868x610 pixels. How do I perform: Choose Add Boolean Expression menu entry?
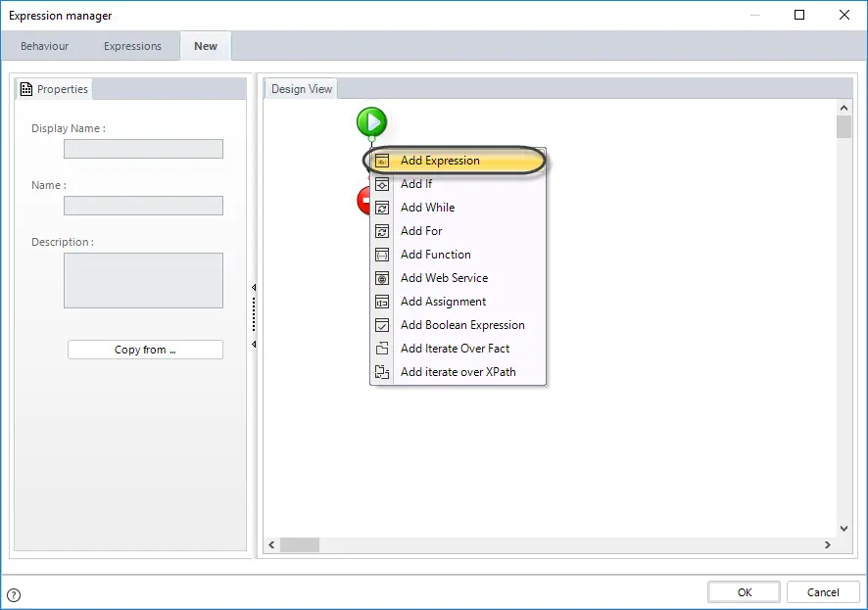(458, 325)
